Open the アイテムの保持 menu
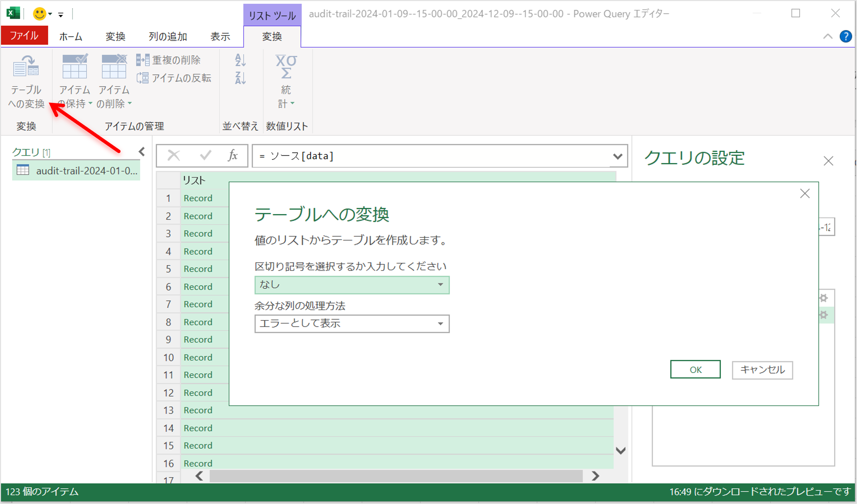This screenshot has width=857, height=504. pyautogui.click(x=75, y=81)
